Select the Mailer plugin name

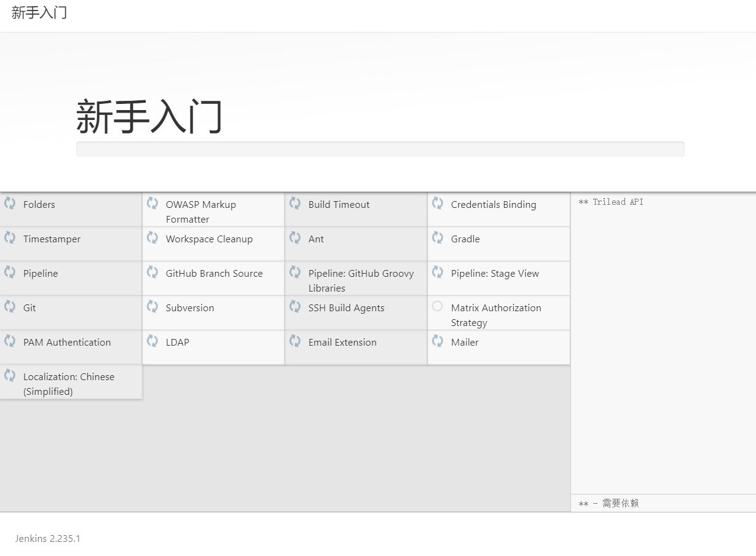pos(465,343)
